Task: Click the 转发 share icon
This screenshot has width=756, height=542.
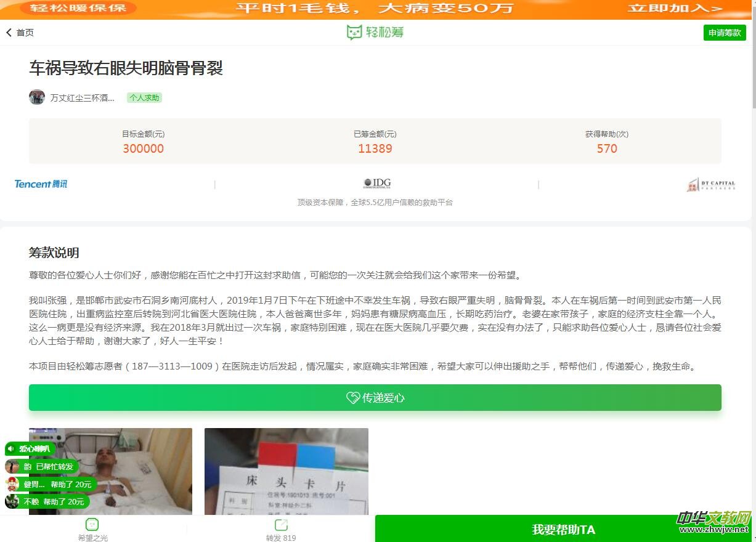Action: [281, 525]
